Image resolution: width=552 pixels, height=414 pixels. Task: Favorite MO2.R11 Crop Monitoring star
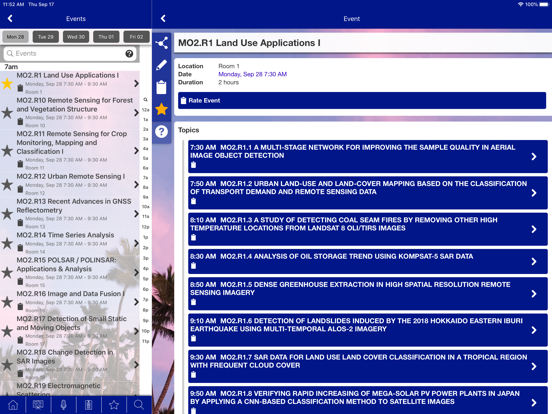[x=7, y=151]
